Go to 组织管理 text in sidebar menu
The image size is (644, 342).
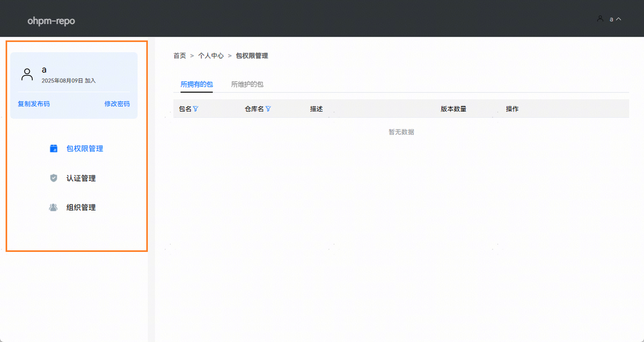tap(81, 207)
